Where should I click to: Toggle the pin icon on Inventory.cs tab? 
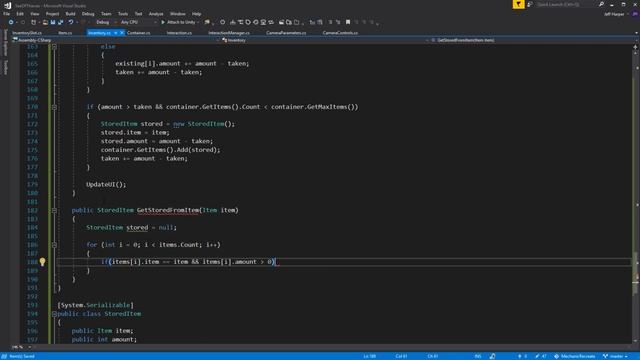116,33
